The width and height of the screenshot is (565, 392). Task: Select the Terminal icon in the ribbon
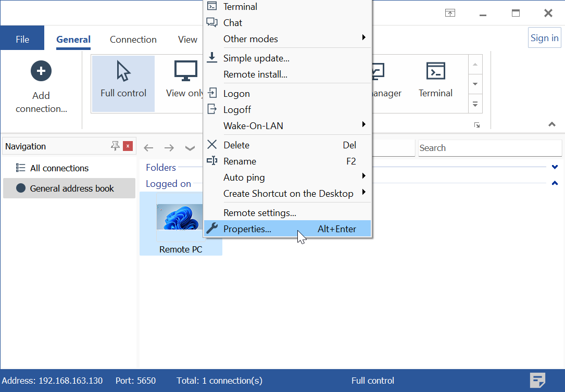[x=435, y=71]
